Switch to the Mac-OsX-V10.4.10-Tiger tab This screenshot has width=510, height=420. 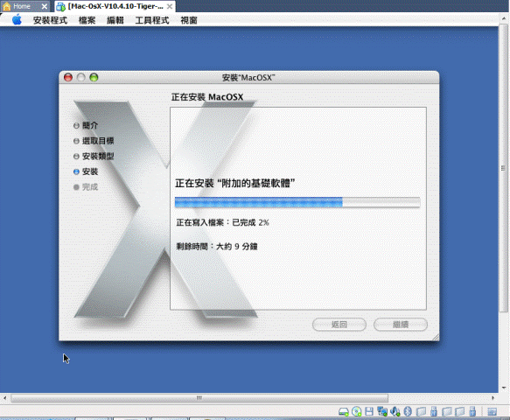pos(115,6)
